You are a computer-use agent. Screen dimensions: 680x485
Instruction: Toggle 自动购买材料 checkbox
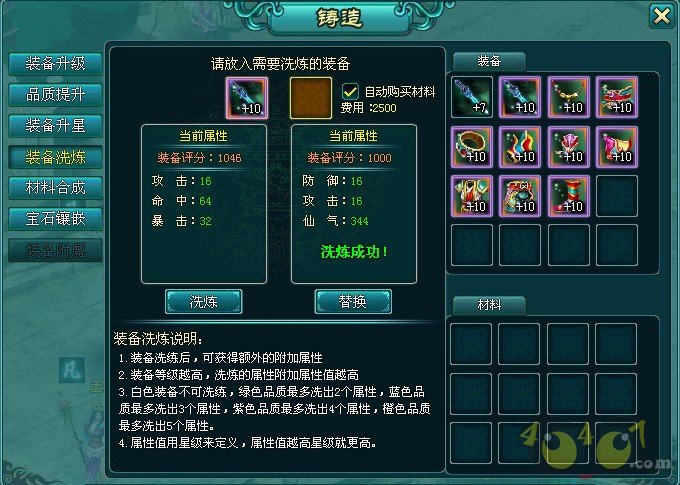coord(350,91)
